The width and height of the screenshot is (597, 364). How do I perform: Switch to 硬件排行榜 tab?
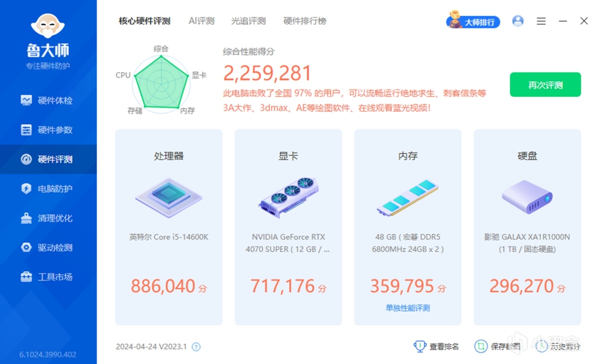tap(305, 21)
